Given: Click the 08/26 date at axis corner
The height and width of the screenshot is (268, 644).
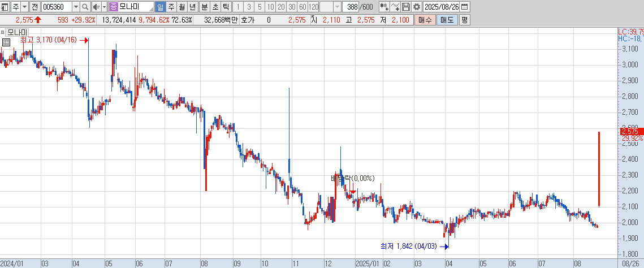Looking at the screenshot, I should point(630,263).
